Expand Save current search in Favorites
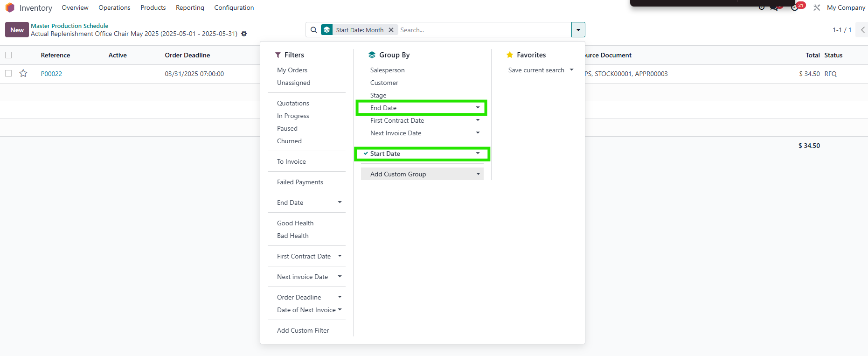 click(541, 70)
